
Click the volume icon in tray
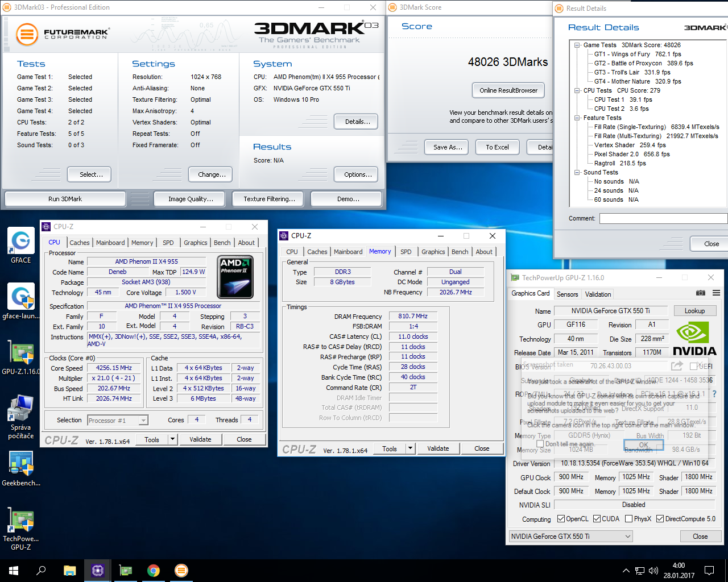tap(653, 571)
